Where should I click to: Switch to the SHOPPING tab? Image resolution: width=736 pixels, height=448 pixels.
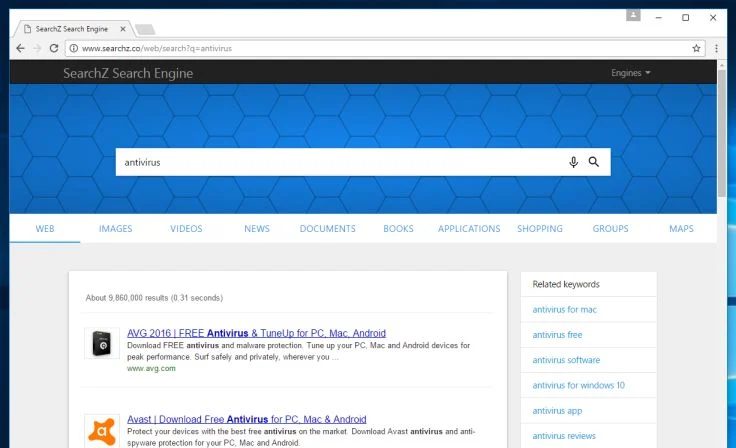540,229
